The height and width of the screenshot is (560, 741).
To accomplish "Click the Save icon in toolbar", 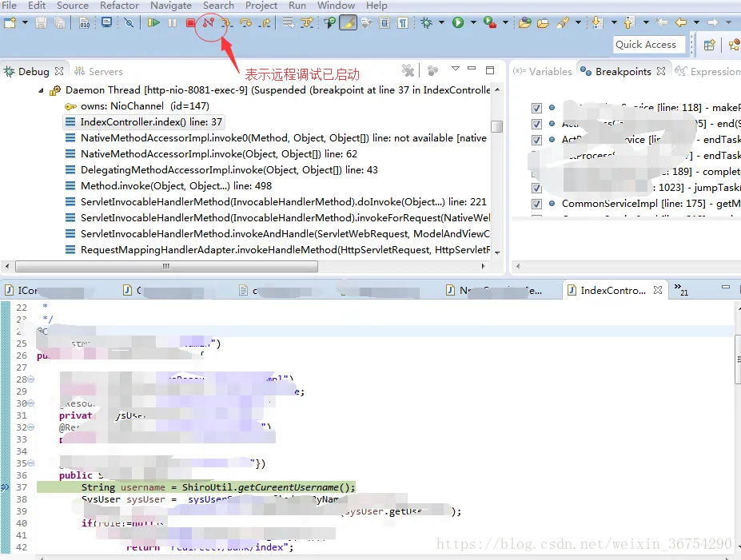I will click(x=41, y=22).
